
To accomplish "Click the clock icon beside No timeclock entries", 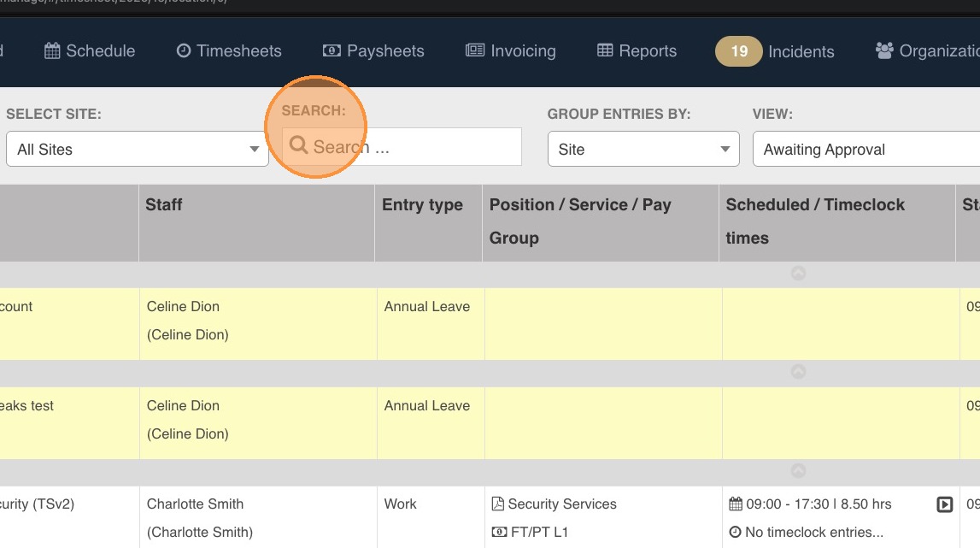I will 735,533.
